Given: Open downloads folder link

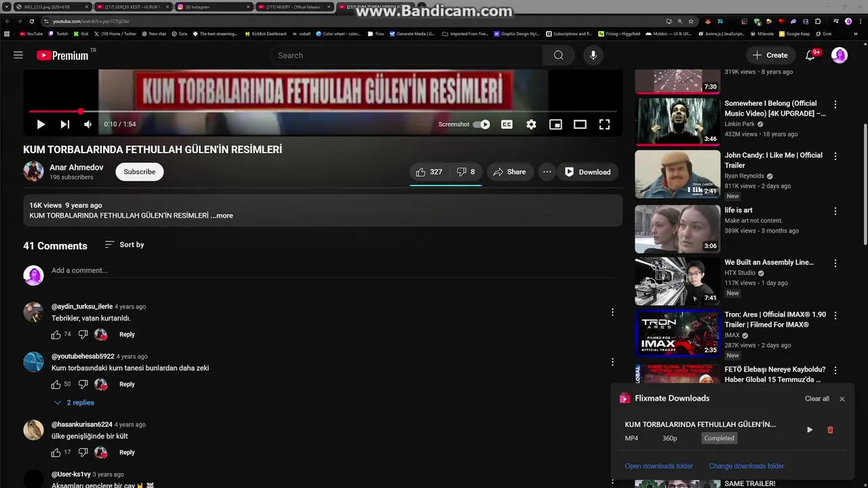Looking at the screenshot, I should pyautogui.click(x=658, y=466).
